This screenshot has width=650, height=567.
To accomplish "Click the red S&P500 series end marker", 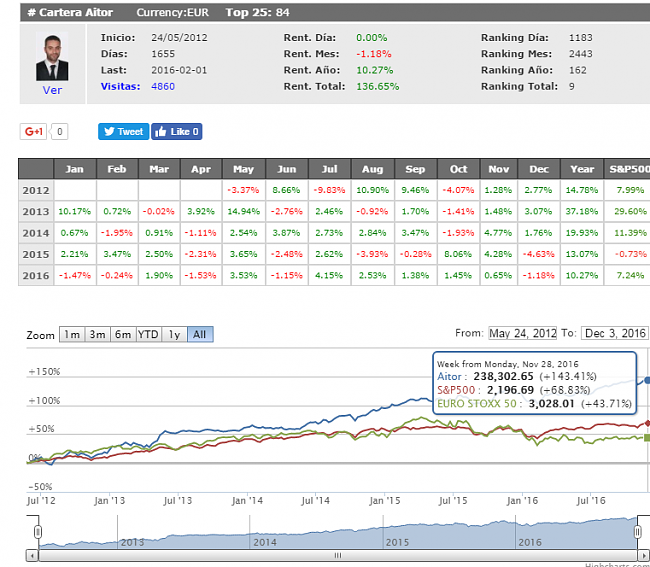I will tap(648, 423).
